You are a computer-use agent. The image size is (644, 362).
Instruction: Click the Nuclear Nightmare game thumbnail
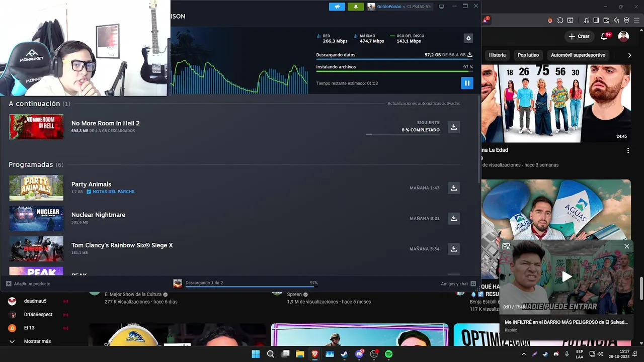click(36, 218)
